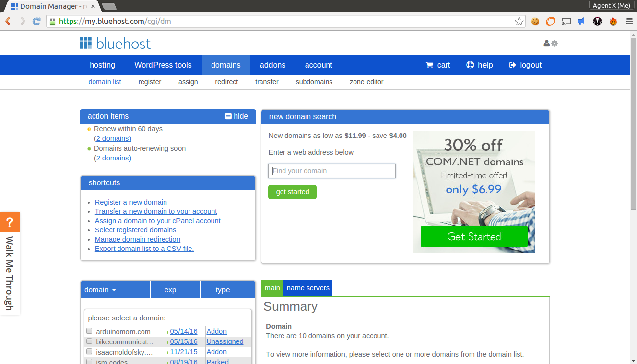This screenshot has width=637, height=364.
Task: Click the browser forward arrow
Action: [23, 21]
